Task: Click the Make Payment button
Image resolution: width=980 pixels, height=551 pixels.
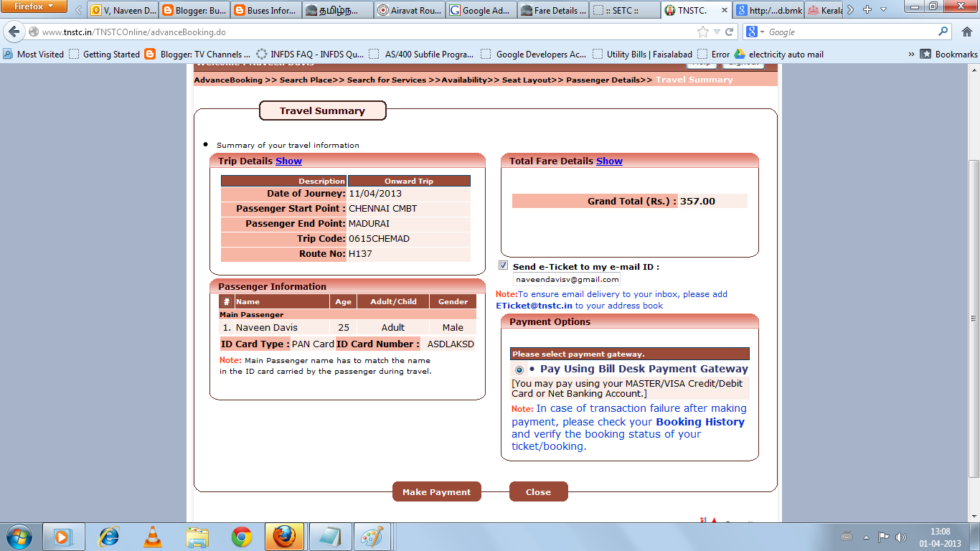Action: [x=436, y=491]
